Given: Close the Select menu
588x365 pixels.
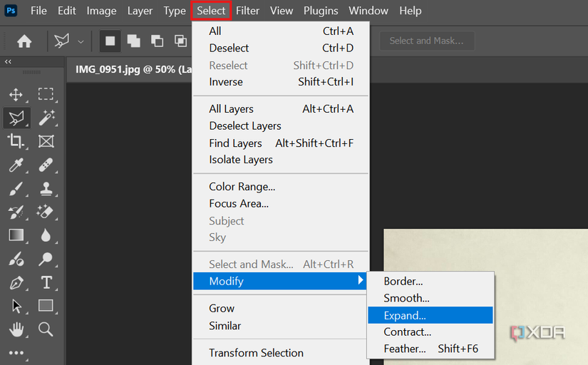Looking at the screenshot, I should click(211, 11).
